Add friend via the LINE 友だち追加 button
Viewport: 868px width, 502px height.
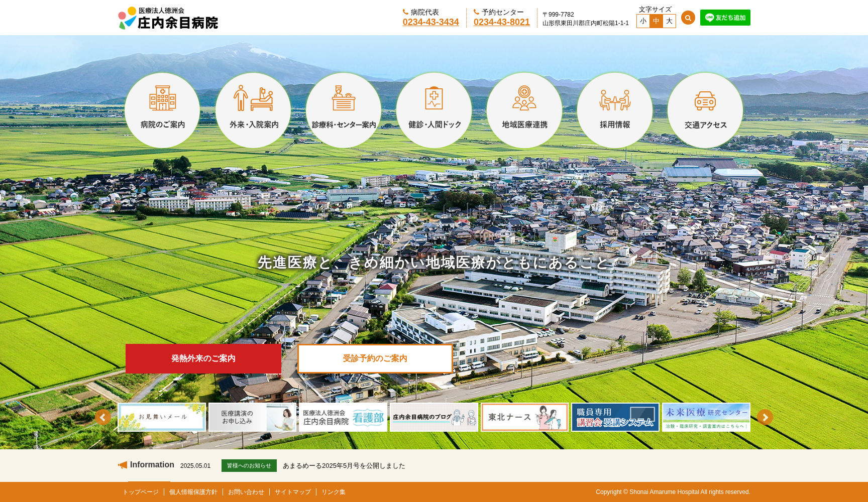725,18
